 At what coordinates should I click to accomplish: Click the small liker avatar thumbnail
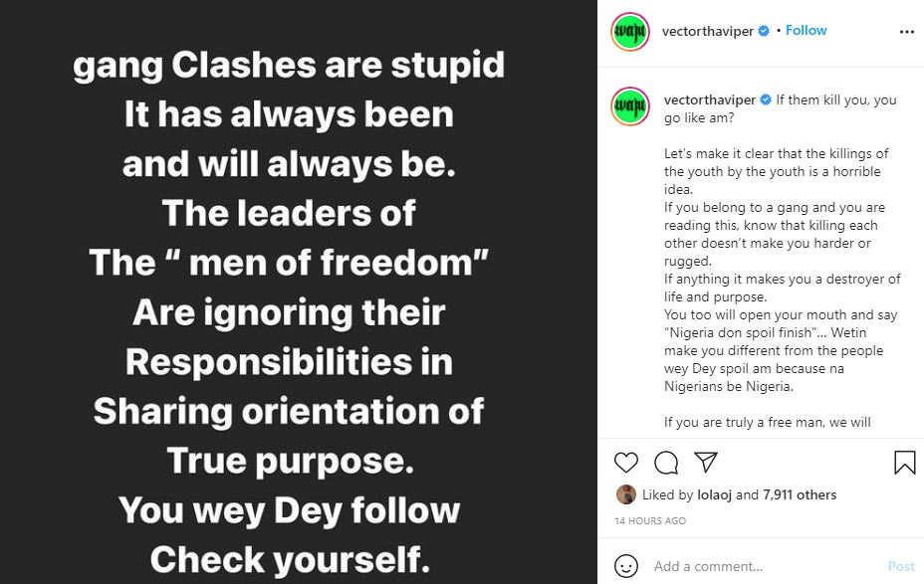[625, 494]
